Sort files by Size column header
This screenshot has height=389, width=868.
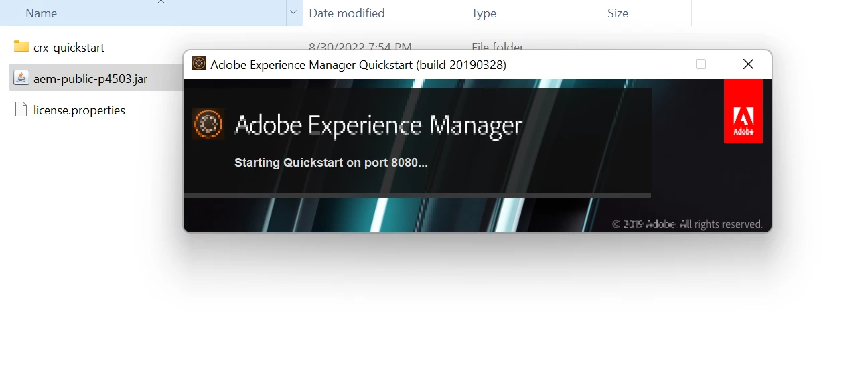point(618,13)
